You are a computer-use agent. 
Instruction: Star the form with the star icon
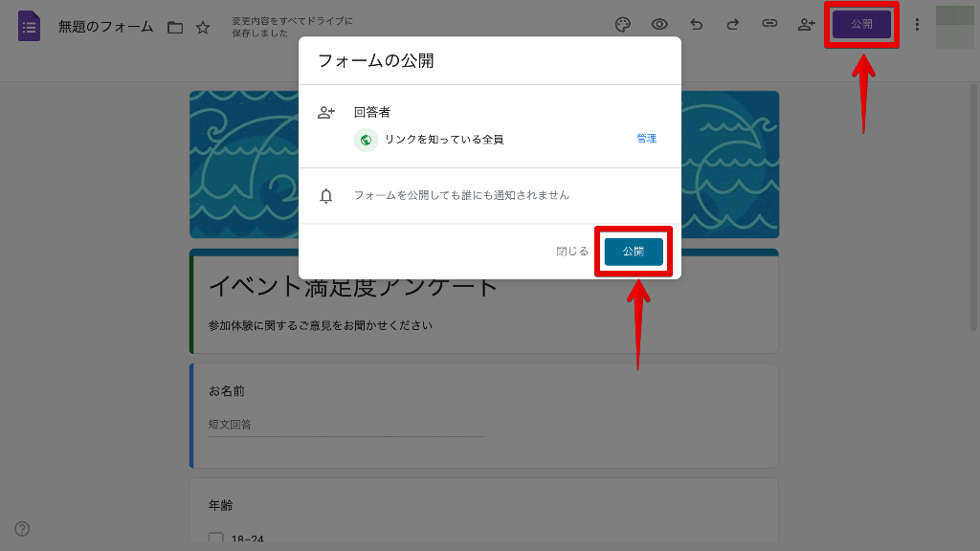pos(203,27)
